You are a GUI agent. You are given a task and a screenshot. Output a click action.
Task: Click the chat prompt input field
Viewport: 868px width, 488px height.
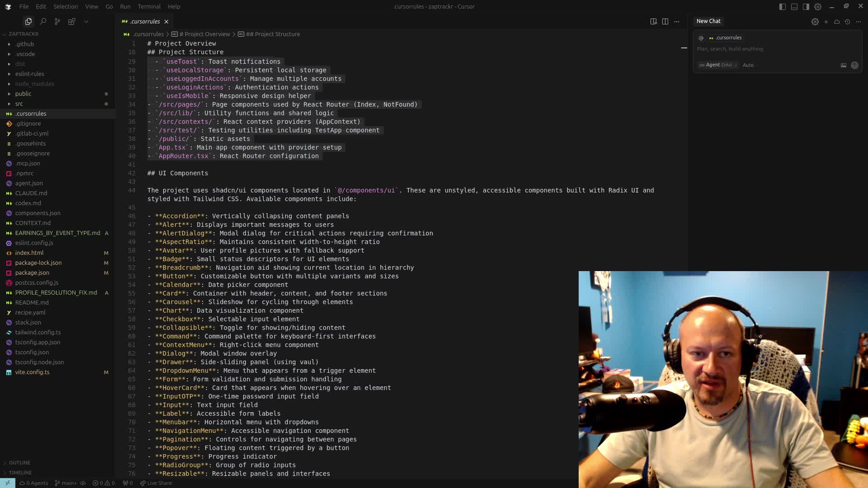769,49
